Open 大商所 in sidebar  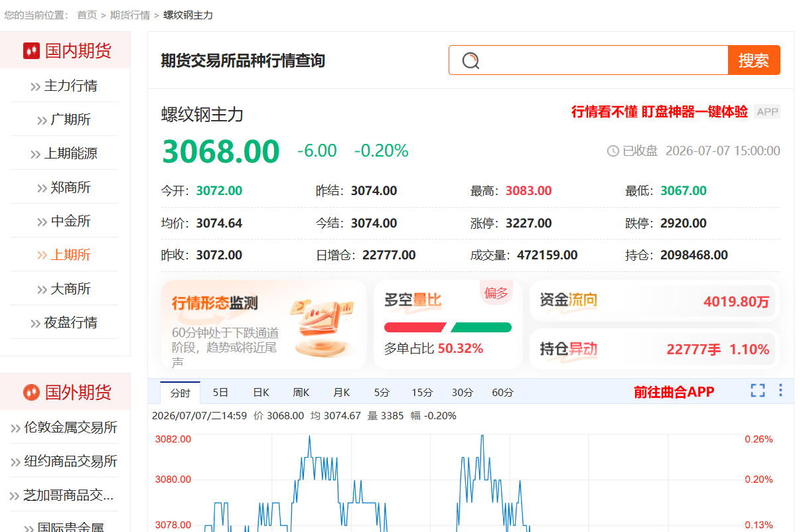click(64, 289)
